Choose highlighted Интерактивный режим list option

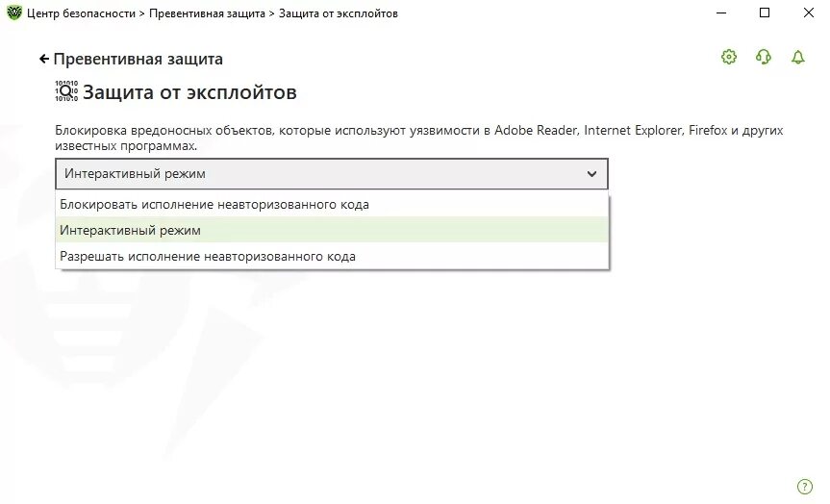(x=332, y=230)
